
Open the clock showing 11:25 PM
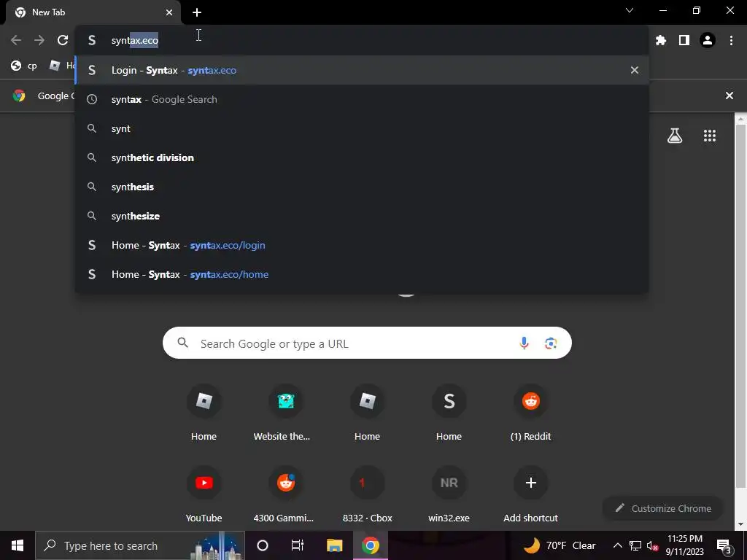(x=684, y=545)
